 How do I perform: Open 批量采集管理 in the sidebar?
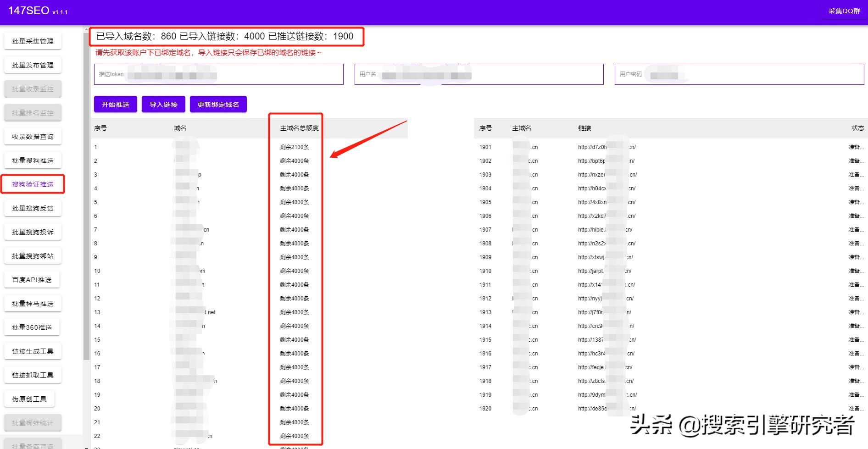click(x=33, y=41)
